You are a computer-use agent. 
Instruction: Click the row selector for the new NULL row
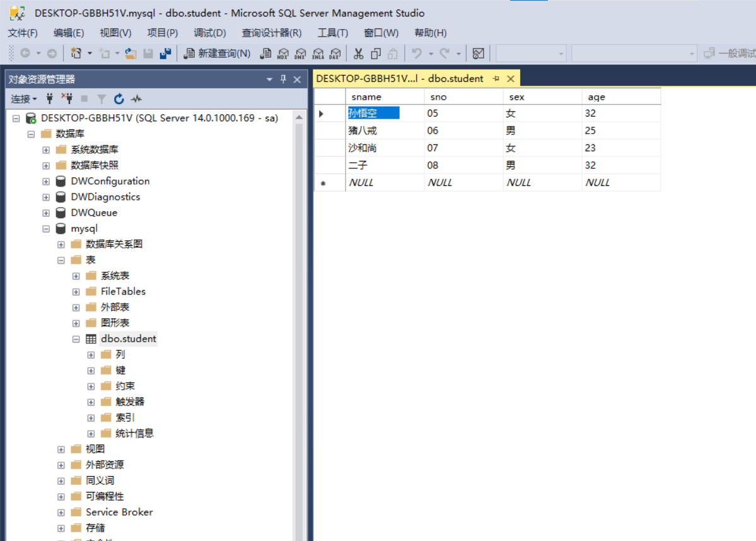coord(330,183)
